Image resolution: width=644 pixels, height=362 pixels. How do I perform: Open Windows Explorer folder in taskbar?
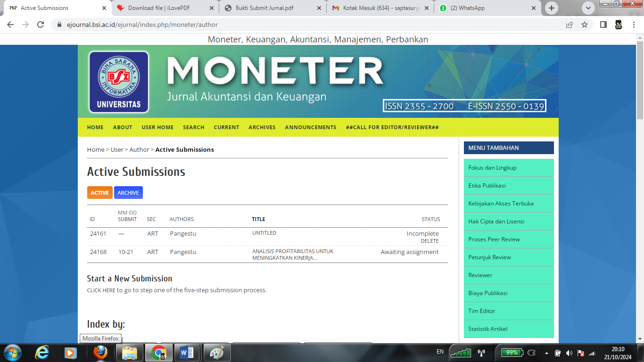point(130,353)
